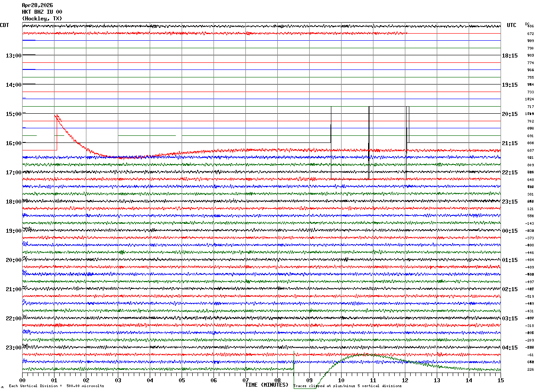Image resolution: width=536 pixels, height=392 pixels.
Task: Click the UTC timezone column header
Action: (512, 25)
